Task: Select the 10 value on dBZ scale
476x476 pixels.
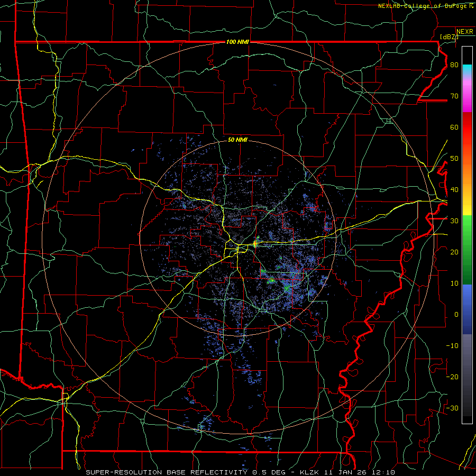Action: tap(454, 283)
